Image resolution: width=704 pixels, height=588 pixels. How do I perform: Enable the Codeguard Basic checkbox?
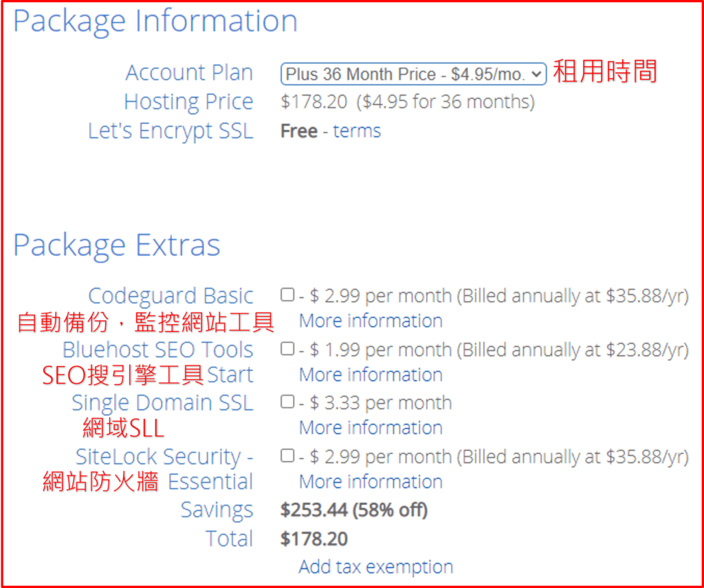pyautogui.click(x=287, y=295)
